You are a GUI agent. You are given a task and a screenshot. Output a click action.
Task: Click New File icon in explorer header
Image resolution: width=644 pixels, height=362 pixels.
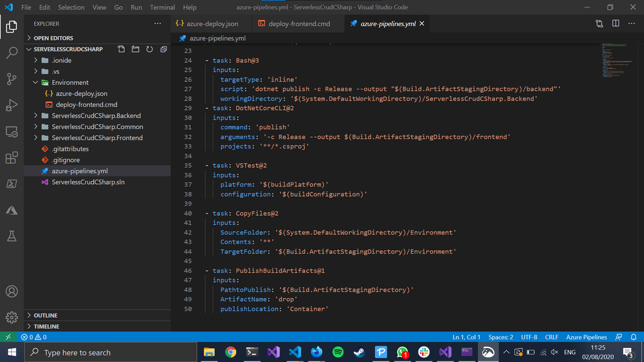tap(121, 49)
